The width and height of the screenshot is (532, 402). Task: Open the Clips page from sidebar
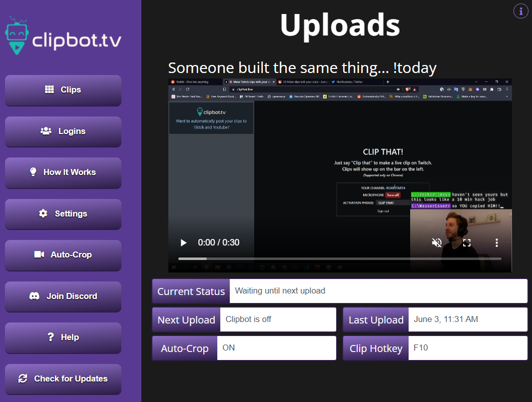pos(63,90)
